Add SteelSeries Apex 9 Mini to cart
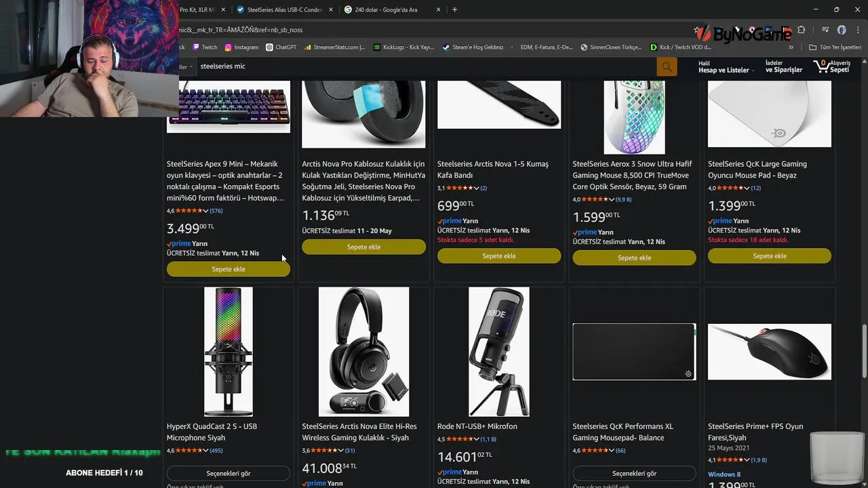868x488 pixels. tap(229, 269)
